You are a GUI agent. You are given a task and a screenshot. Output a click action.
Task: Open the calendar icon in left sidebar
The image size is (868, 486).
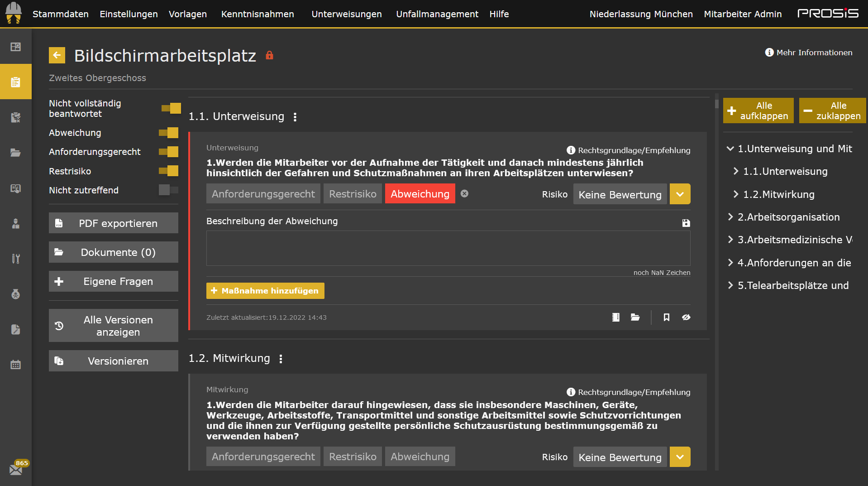coord(15,364)
